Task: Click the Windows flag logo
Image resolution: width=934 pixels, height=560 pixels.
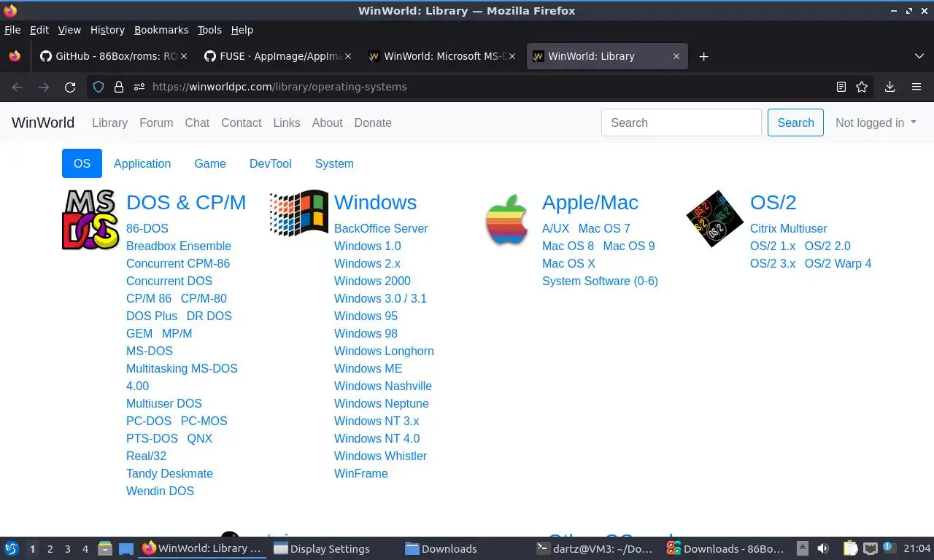Action: tap(299, 214)
